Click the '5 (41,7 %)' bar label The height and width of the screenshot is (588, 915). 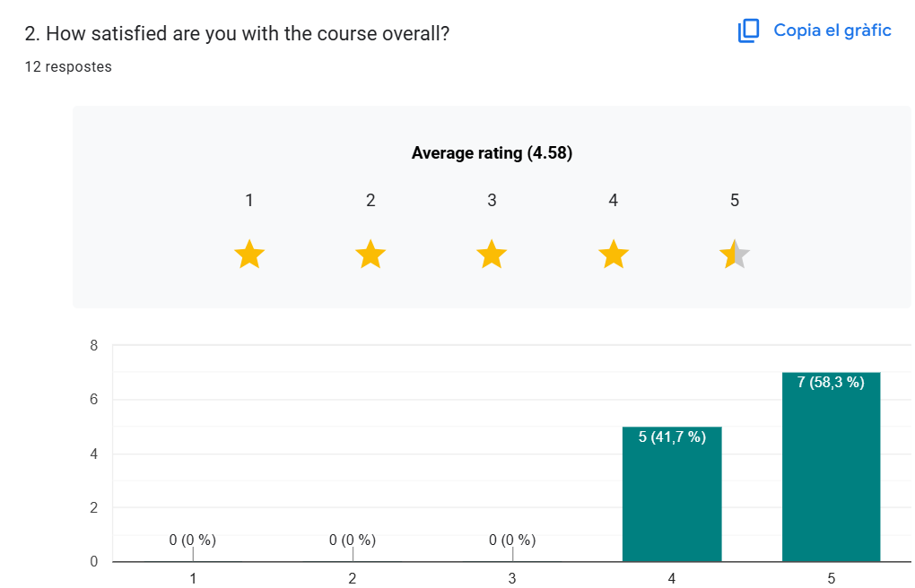672,437
